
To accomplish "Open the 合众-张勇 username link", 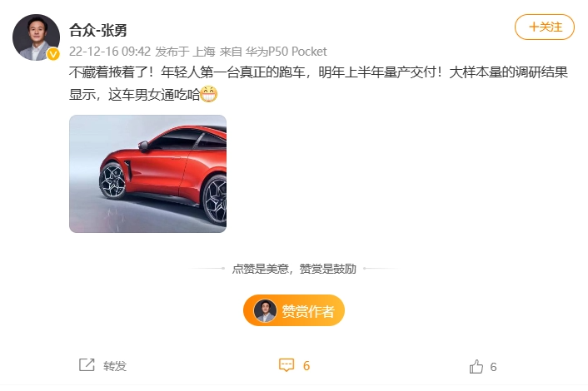I will pyautogui.click(x=98, y=30).
